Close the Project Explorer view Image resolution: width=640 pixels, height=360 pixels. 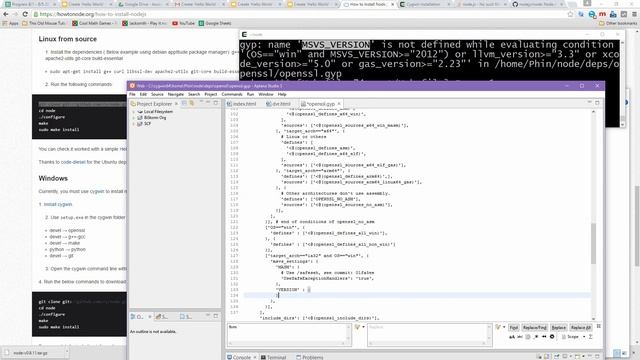tap(176, 104)
